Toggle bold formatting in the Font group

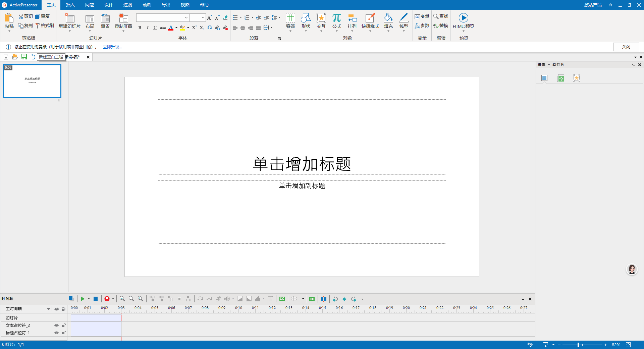(140, 28)
